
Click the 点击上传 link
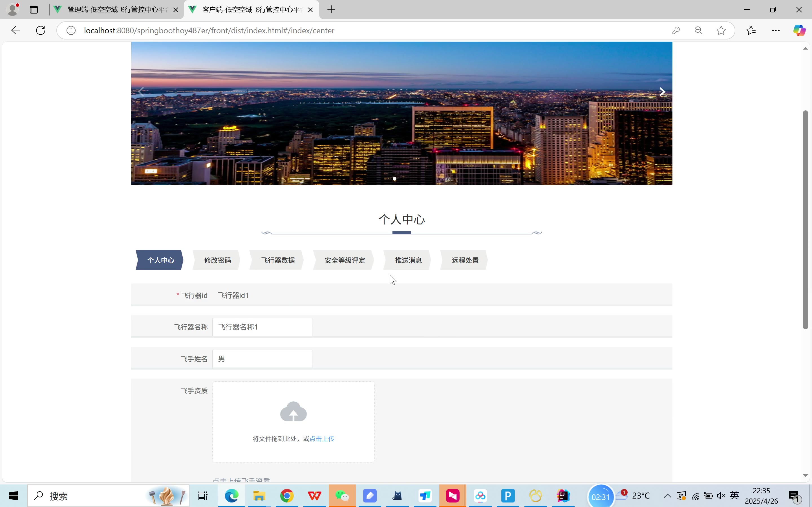pyautogui.click(x=321, y=439)
